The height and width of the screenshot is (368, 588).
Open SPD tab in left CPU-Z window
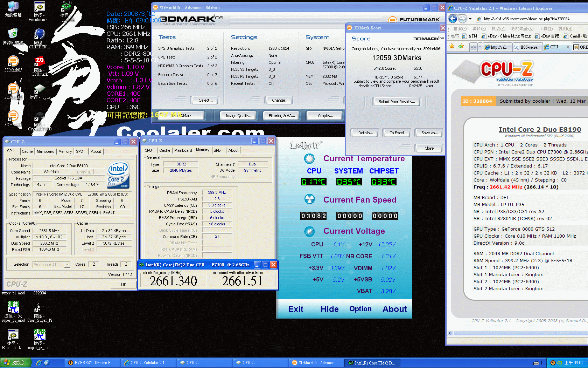coord(80,151)
